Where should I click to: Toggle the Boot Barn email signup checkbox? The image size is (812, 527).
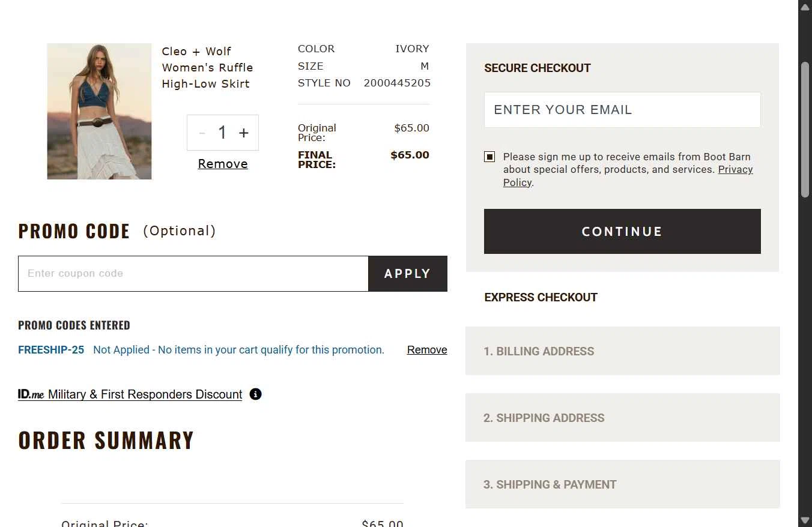click(x=489, y=157)
